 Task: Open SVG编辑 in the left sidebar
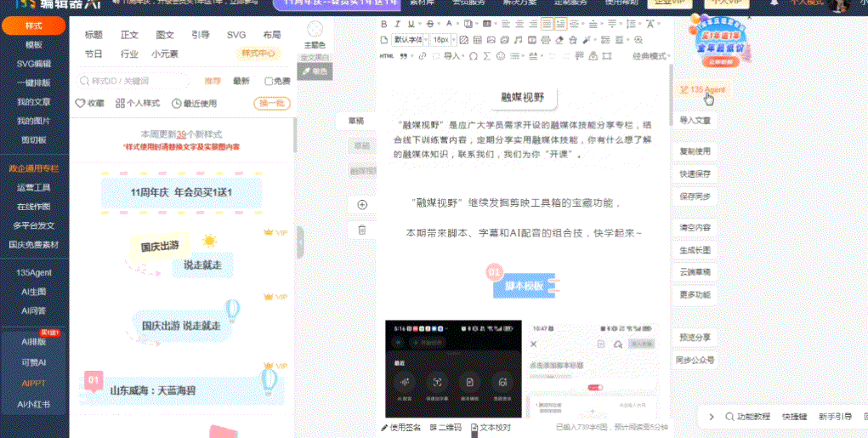[x=34, y=64]
